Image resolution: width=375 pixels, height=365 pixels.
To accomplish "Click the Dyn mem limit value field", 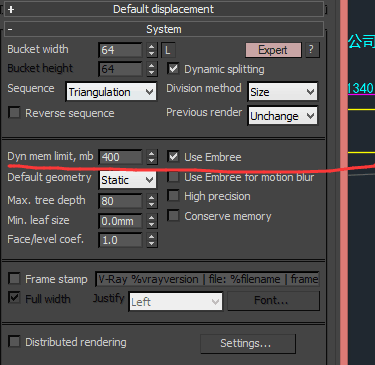I will click(x=121, y=157).
